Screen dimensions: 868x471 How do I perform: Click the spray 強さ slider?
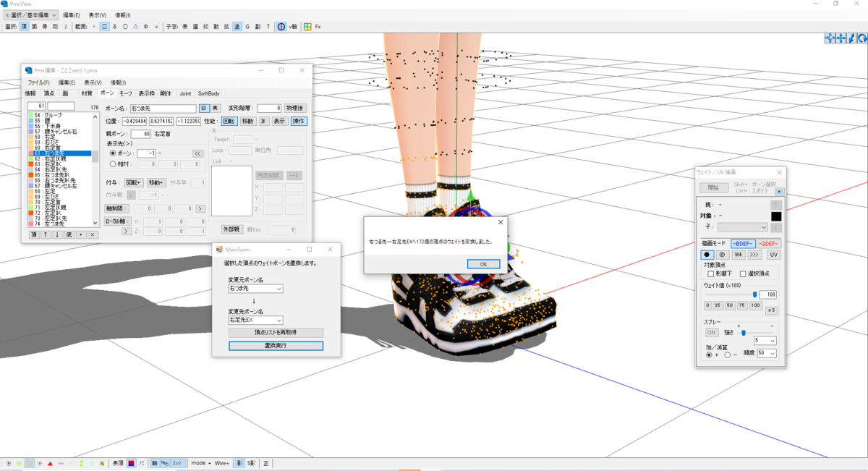(755, 333)
